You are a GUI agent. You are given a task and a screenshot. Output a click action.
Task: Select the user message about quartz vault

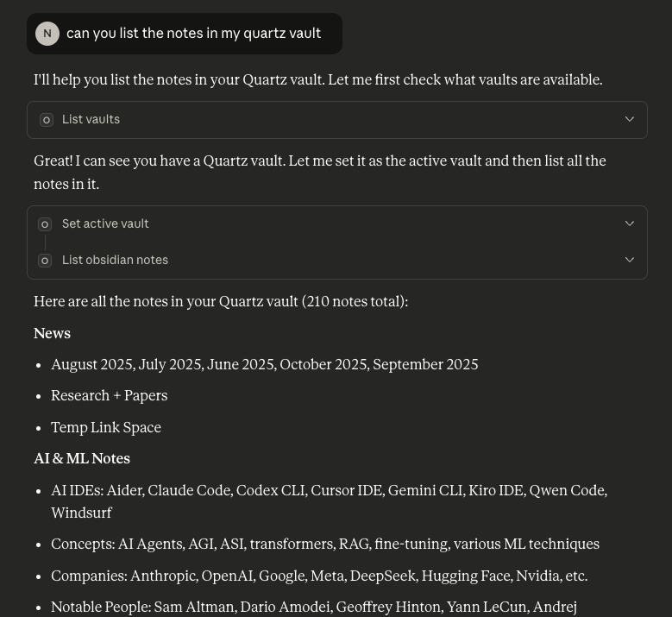[193, 34]
